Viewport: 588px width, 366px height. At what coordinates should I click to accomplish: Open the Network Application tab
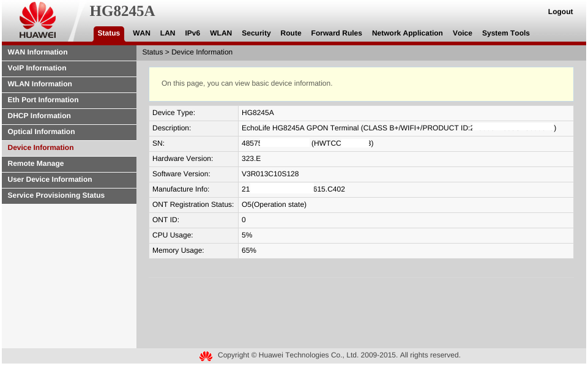tap(407, 33)
